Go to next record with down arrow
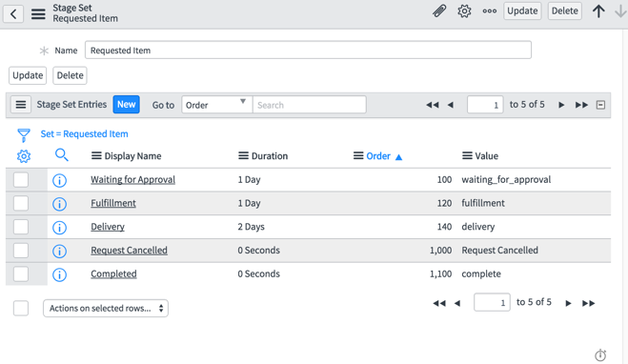 click(x=620, y=10)
